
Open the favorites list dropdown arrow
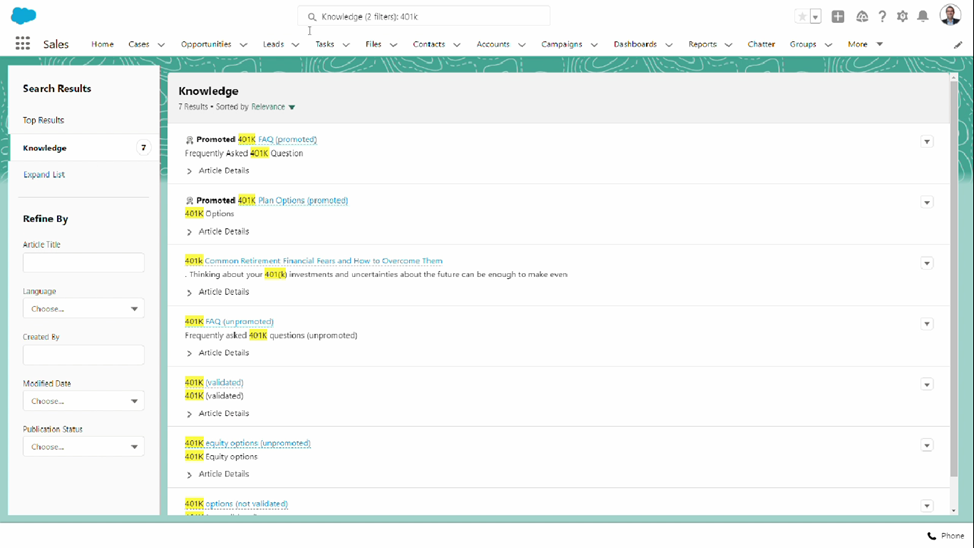(x=816, y=17)
